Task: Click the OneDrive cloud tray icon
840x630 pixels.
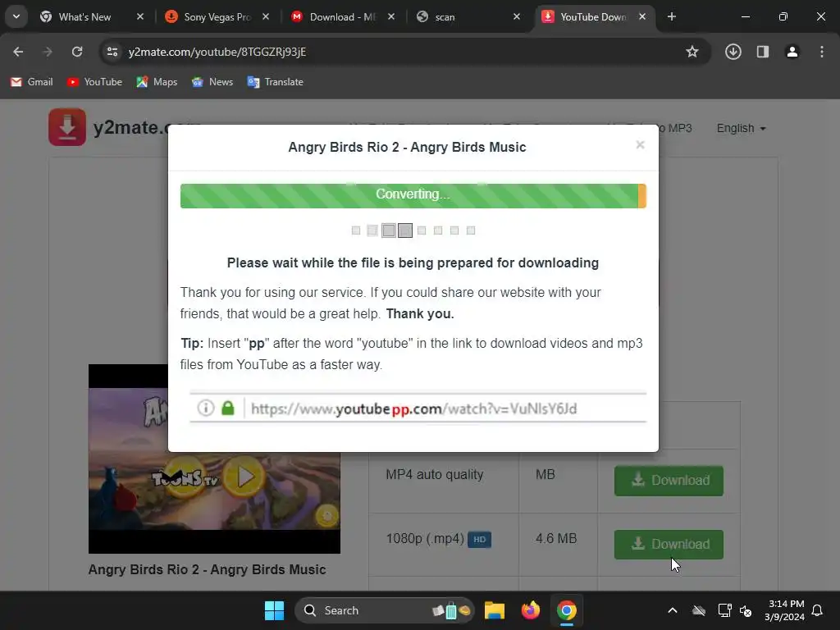Action: pyautogui.click(x=699, y=610)
